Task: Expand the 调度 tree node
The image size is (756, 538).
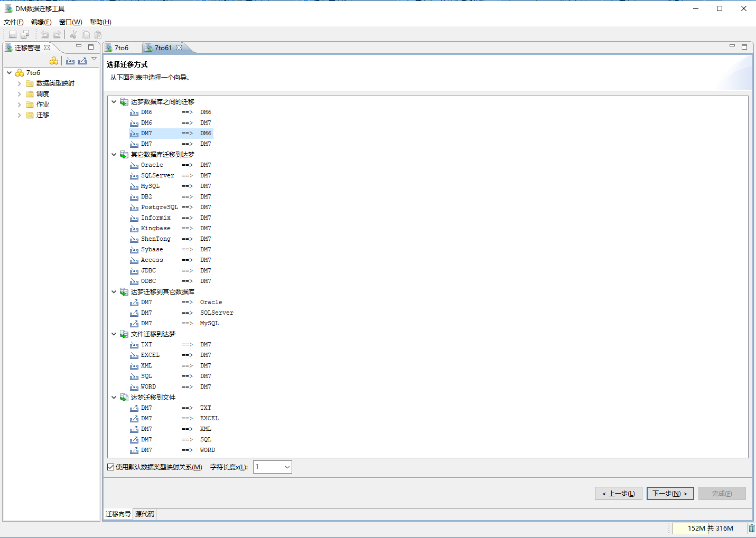Action: pos(20,94)
